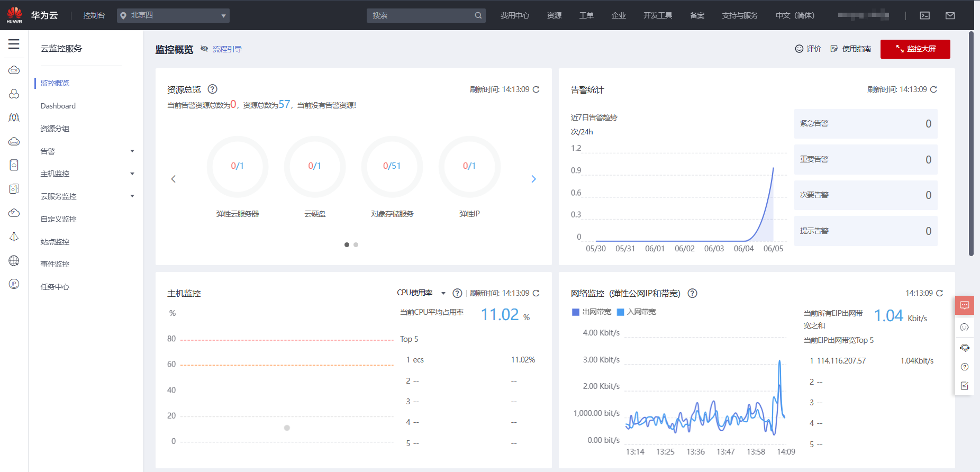The height and width of the screenshot is (472, 980).
Task: Click the sailboat-shaped sidebar icon
Action: point(14,237)
